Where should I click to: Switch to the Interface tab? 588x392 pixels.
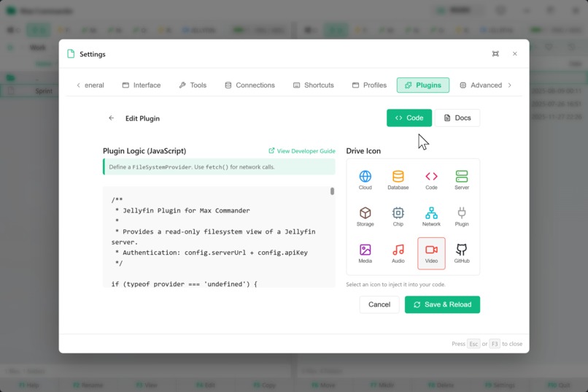pyautogui.click(x=142, y=85)
